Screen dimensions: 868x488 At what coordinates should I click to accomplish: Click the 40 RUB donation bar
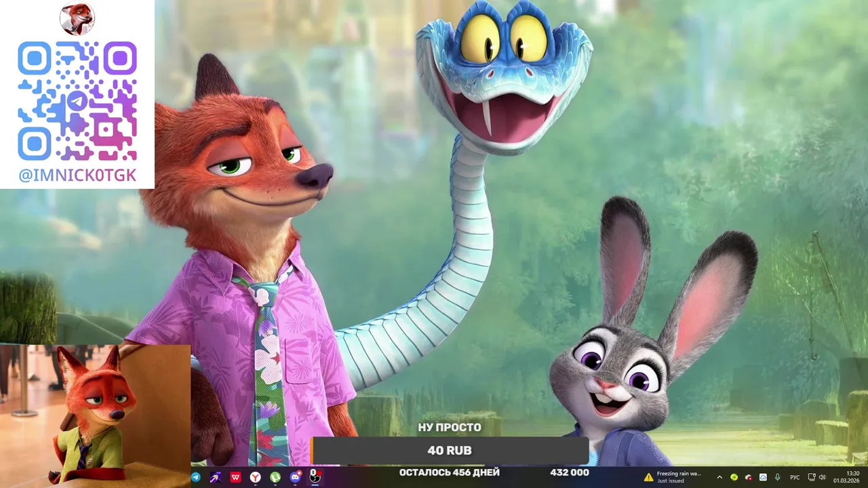click(x=450, y=451)
